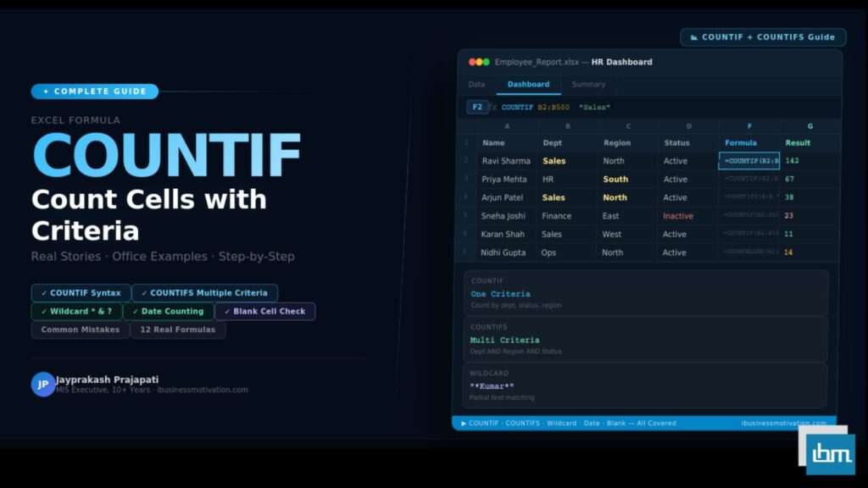Click the play arrow icon in the blue footer bar
This screenshot has height=488, width=868.
(x=463, y=423)
